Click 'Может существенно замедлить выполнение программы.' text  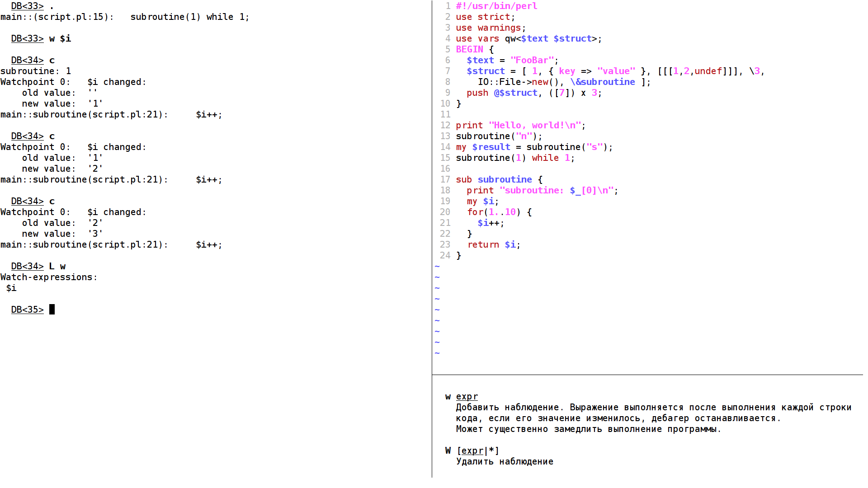[x=589, y=429]
